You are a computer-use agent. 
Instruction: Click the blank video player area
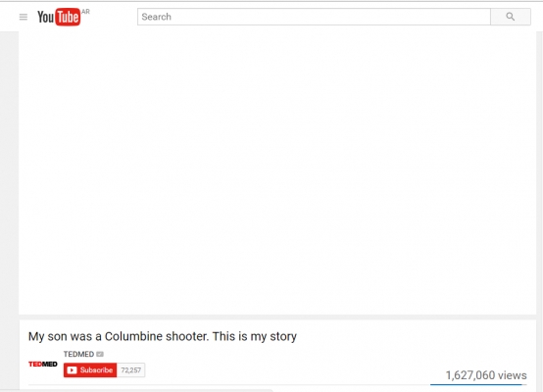pyautogui.click(x=277, y=172)
